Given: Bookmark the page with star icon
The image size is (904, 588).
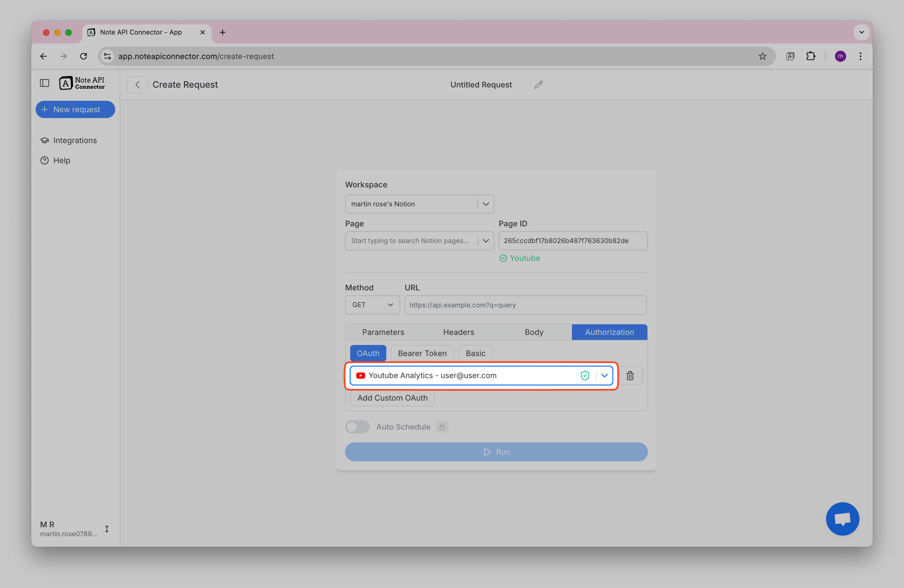Looking at the screenshot, I should [x=762, y=56].
